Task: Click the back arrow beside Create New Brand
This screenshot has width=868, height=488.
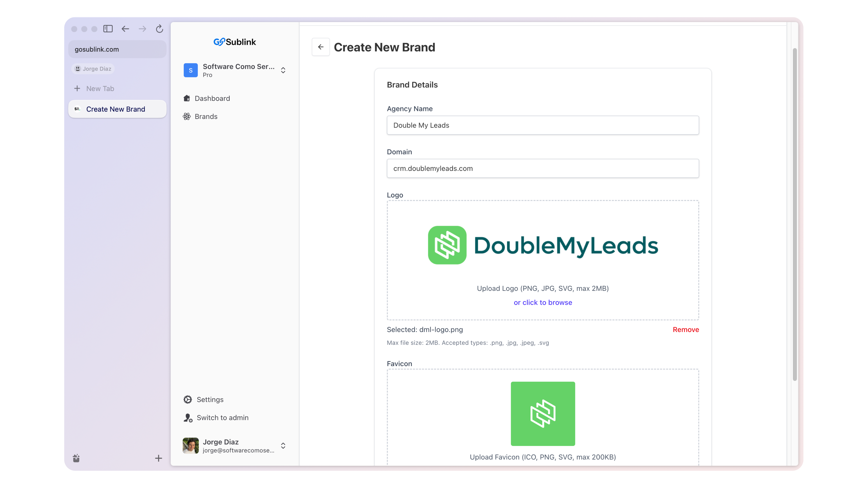Action: click(x=321, y=47)
